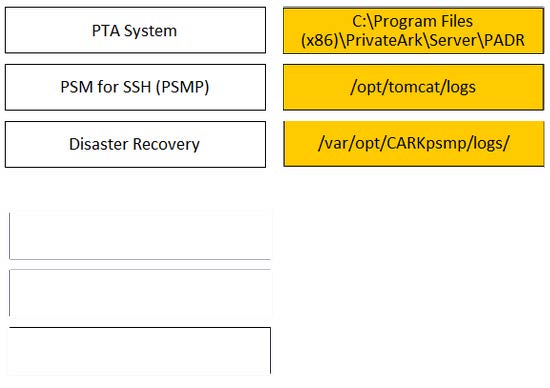Click the "PSMP" text in parentheses

(182, 87)
